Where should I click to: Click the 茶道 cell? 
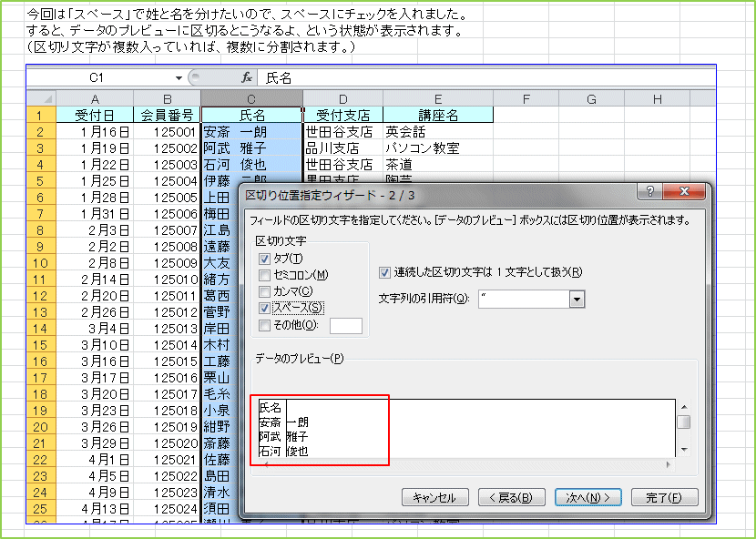(438, 165)
